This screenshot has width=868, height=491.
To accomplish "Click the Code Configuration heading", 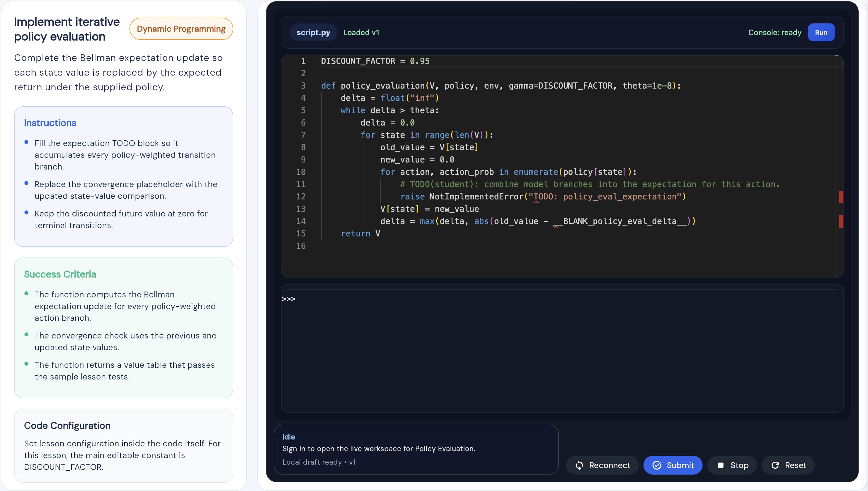I will point(67,426).
